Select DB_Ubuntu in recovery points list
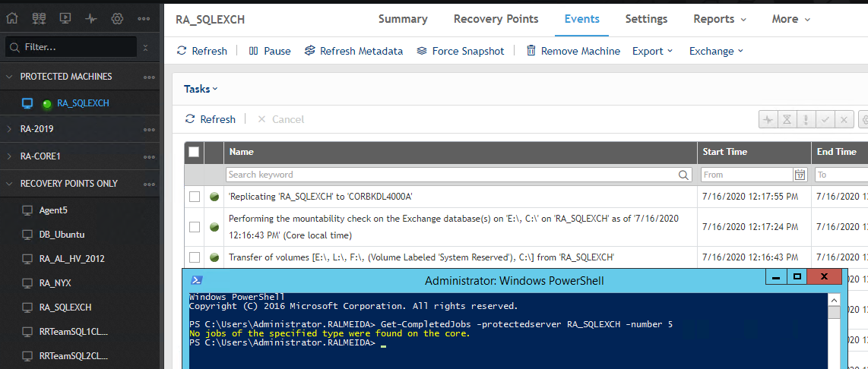This screenshot has width=868, height=369. 62,235
